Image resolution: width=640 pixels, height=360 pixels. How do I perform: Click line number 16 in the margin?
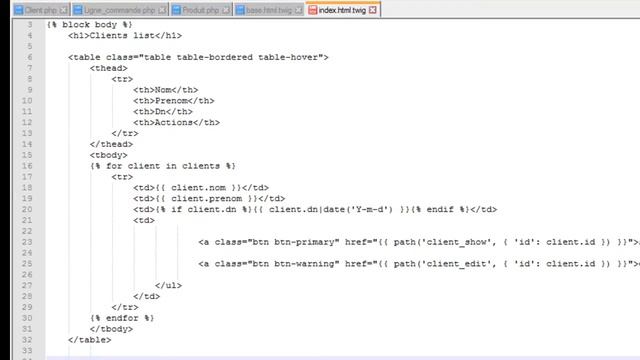click(x=27, y=166)
